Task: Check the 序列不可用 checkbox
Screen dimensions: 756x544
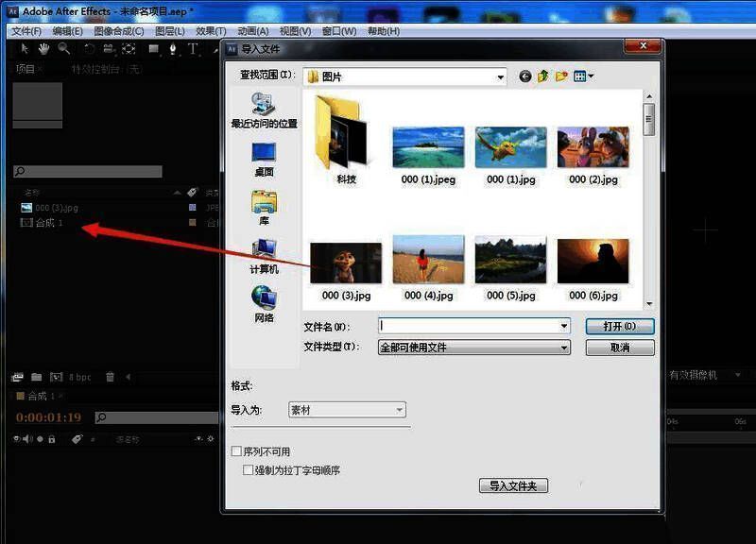Action: point(236,451)
